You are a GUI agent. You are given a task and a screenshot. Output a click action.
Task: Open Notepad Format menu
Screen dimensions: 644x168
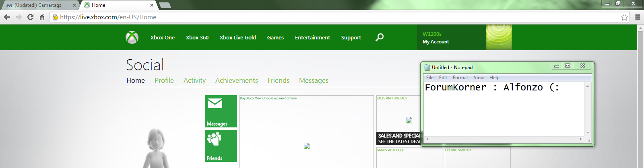coord(460,78)
